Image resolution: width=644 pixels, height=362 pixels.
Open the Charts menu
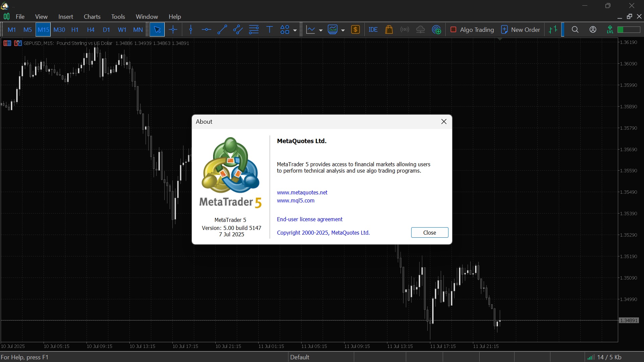click(92, 16)
